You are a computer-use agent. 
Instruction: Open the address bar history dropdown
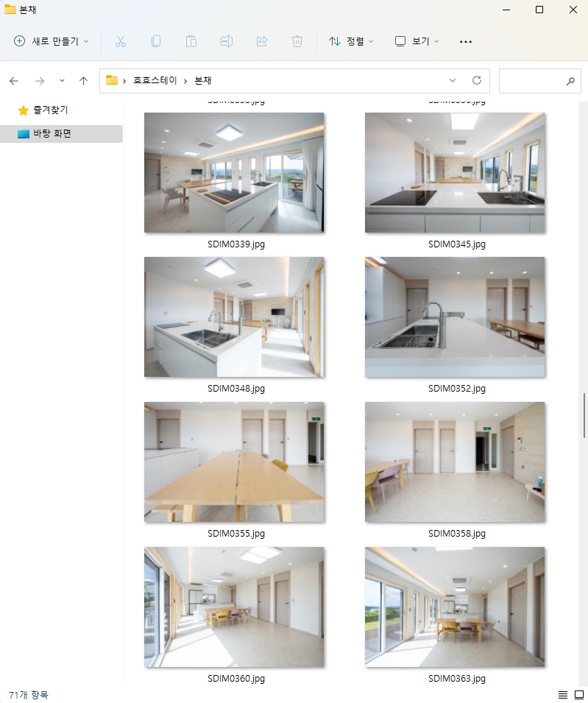(x=453, y=80)
